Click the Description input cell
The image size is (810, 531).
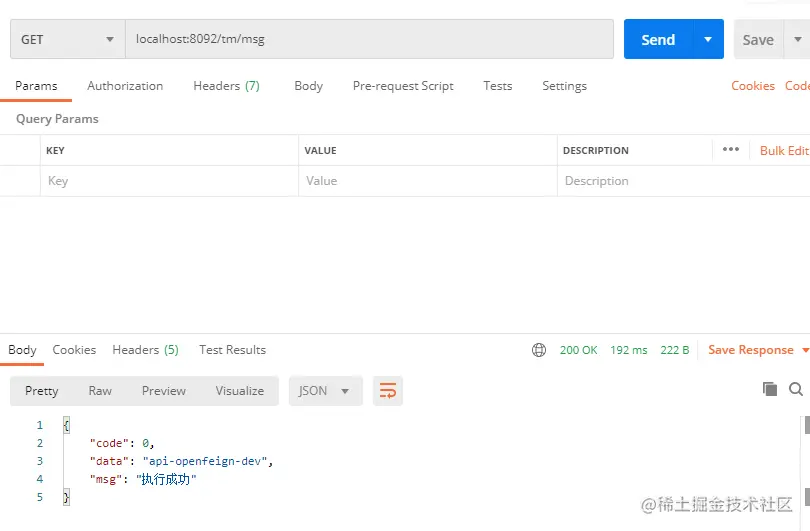click(683, 181)
